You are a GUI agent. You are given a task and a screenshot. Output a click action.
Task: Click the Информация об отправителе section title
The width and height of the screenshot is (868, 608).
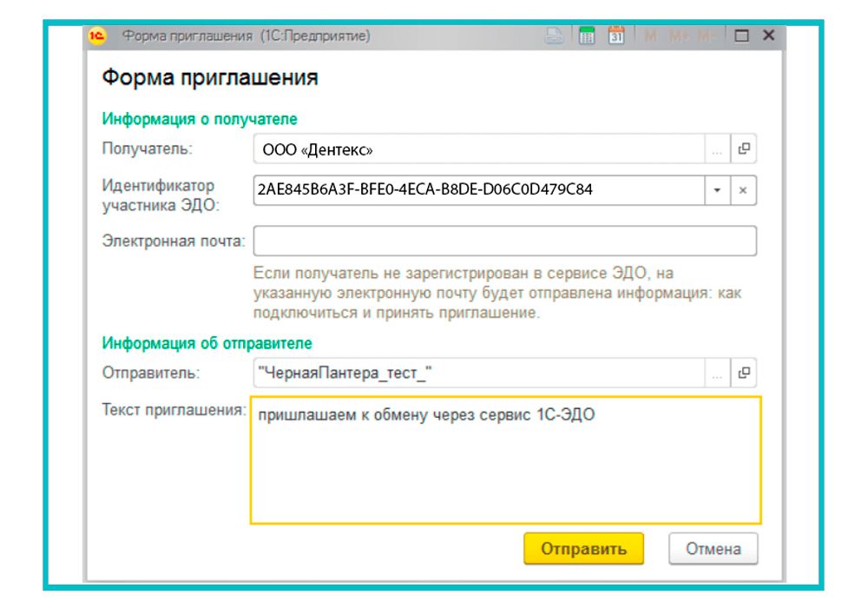point(207,343)
